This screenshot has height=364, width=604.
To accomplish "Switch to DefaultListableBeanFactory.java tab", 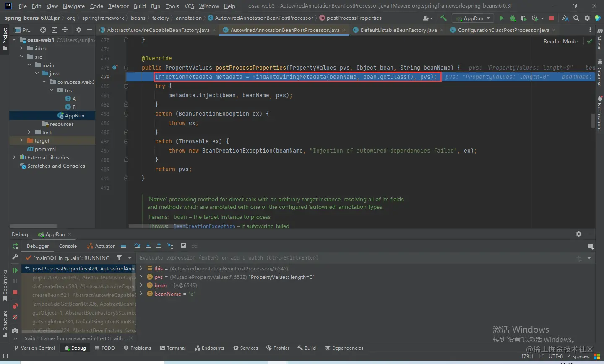I will (x=398, y=30).
